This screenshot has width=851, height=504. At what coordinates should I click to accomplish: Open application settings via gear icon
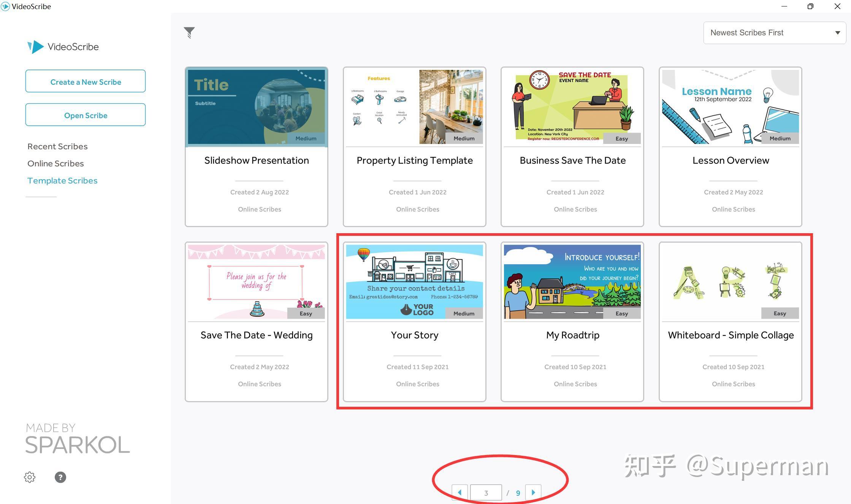(x=30, y=477)
